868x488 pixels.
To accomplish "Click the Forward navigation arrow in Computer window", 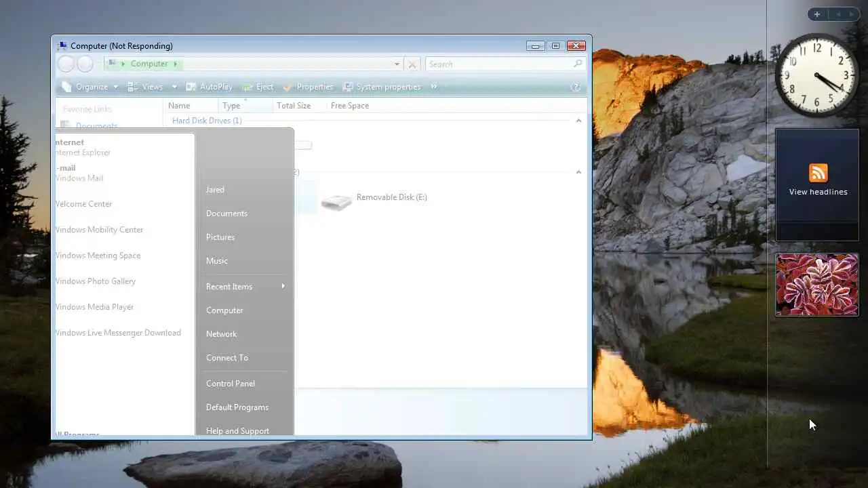I will click(85, 64).
